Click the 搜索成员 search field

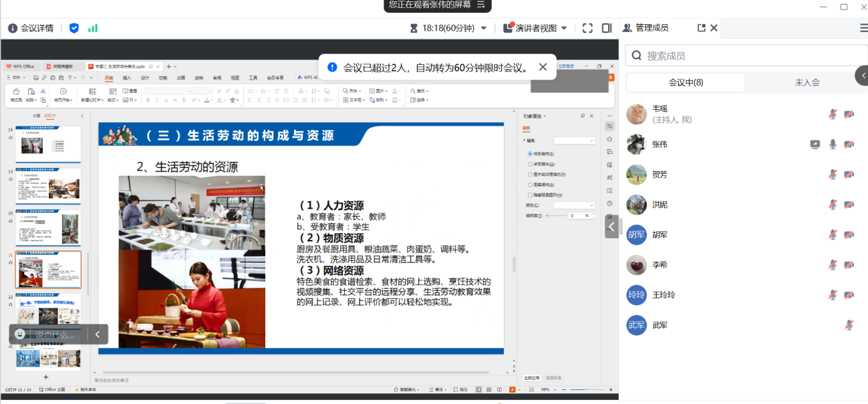click(748, 56)
